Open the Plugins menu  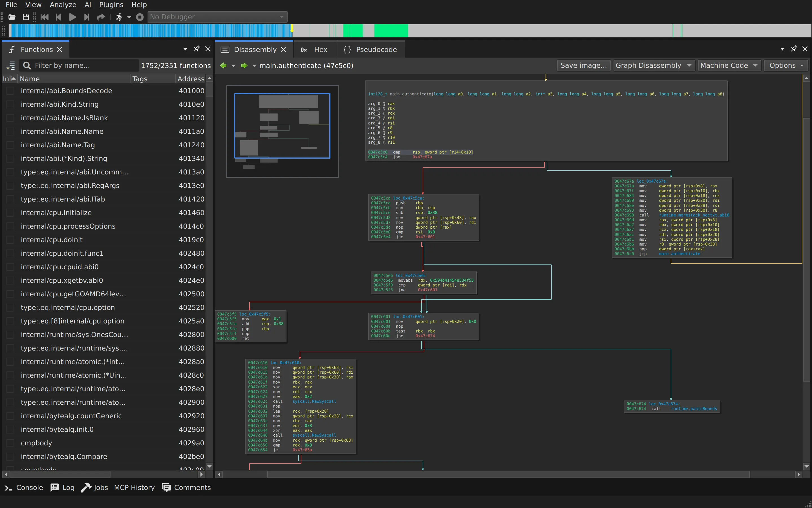111,5
